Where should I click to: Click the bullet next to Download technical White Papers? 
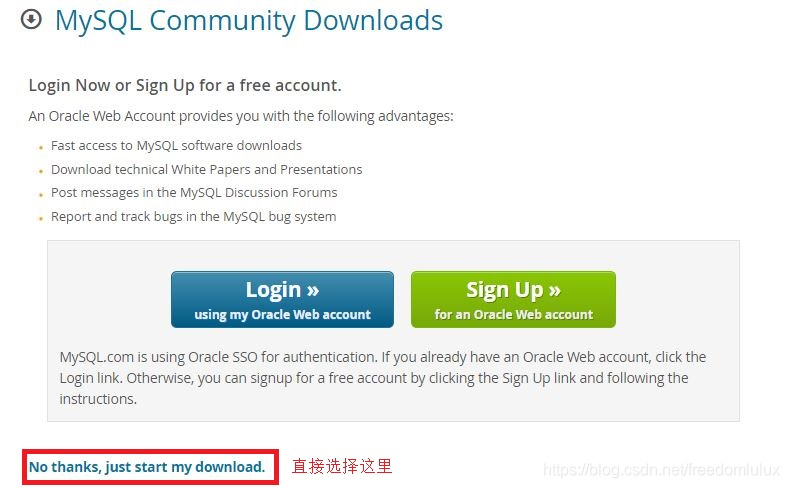pyautogui.click(x=41, y=172)
